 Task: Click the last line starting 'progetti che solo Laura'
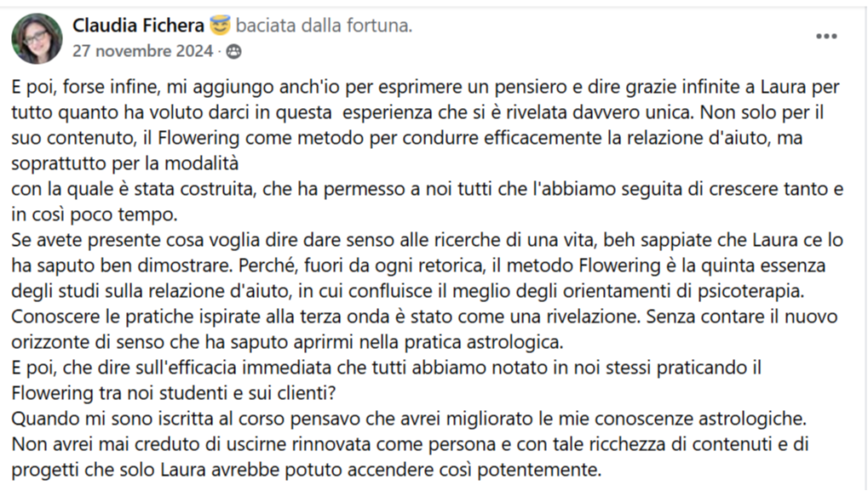coord(306,469)
